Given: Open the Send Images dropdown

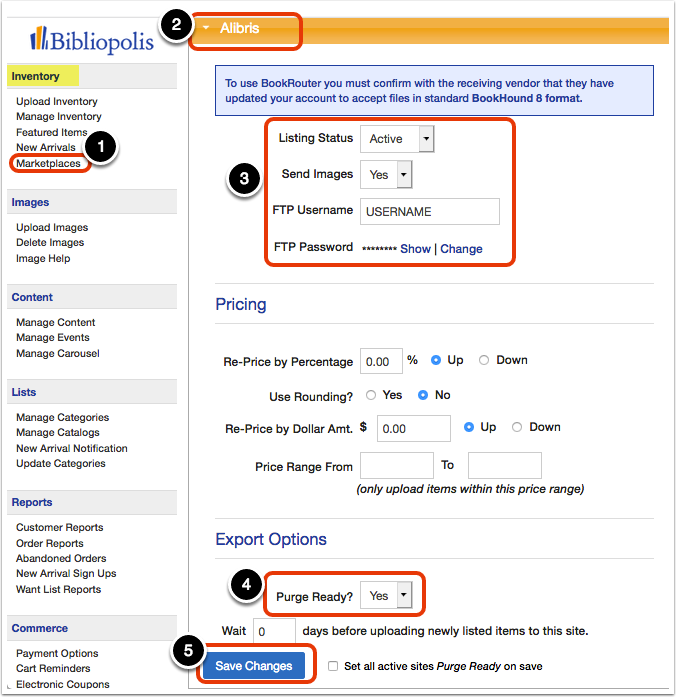Looking at the screenshot, I should (386, 174).
